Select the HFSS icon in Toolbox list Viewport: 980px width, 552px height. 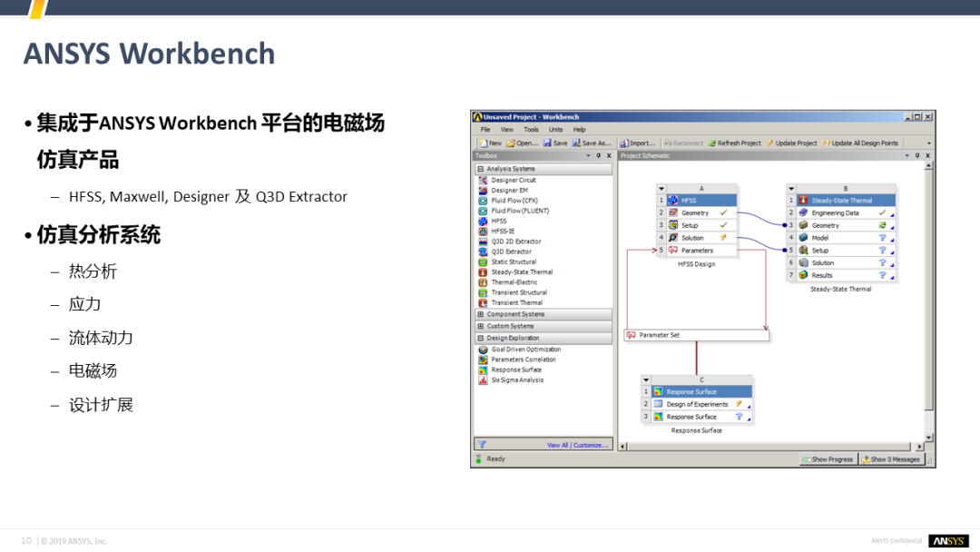coord(483,221)
